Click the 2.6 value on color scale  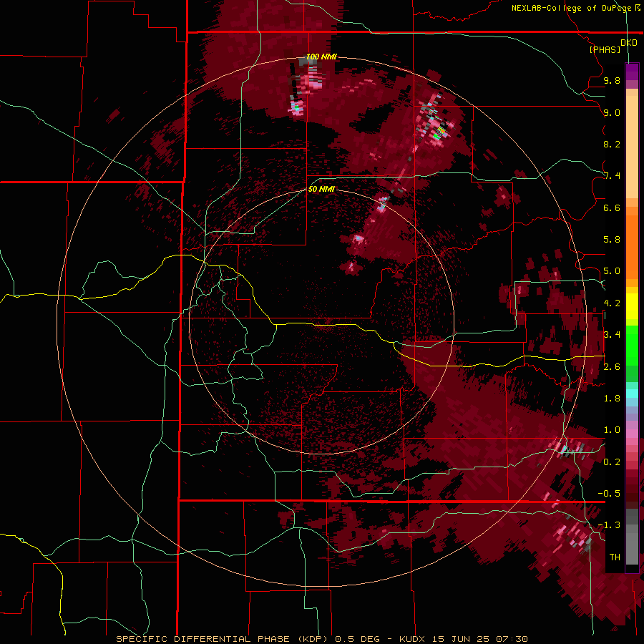612,367
